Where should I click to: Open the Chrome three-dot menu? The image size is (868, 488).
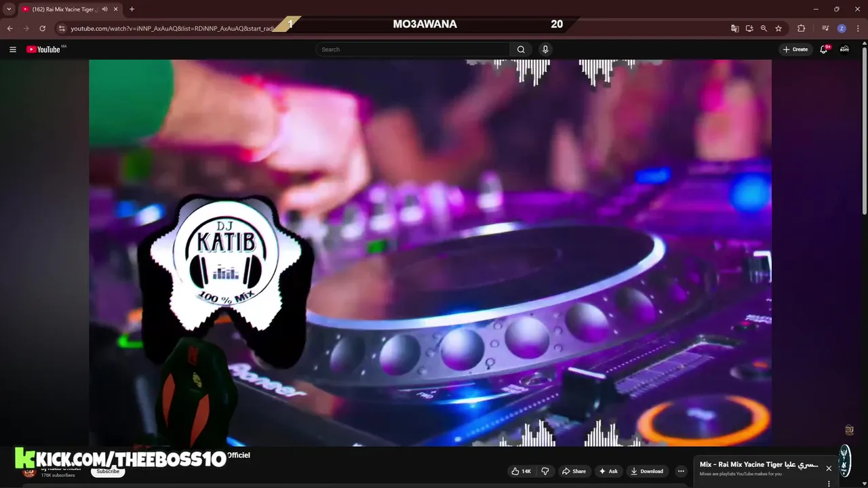click(857, 28)
